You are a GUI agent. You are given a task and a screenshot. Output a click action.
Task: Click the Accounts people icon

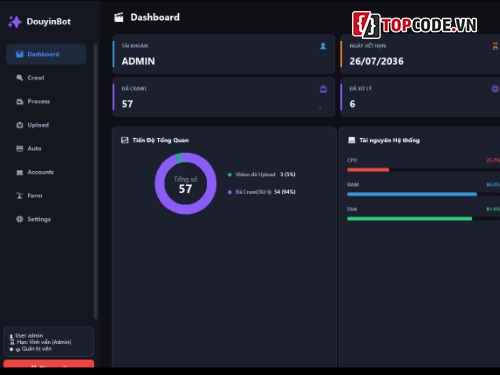click(x=20, y=172)
